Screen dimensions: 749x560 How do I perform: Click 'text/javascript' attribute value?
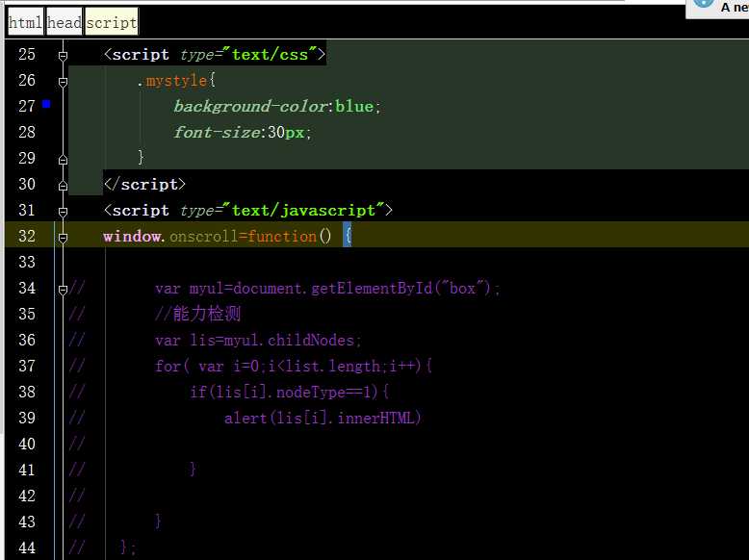coord(304,210)
